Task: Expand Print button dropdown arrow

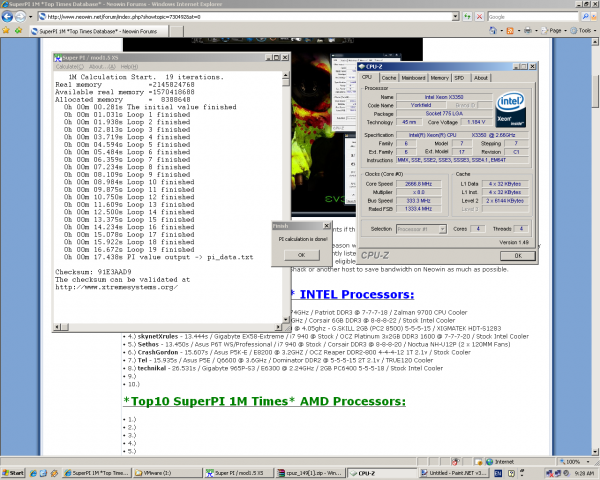Action: tap(536, 31)
